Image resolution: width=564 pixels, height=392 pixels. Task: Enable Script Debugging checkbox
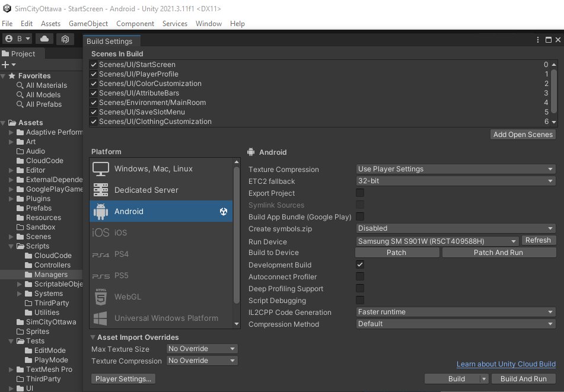[360, 300]
